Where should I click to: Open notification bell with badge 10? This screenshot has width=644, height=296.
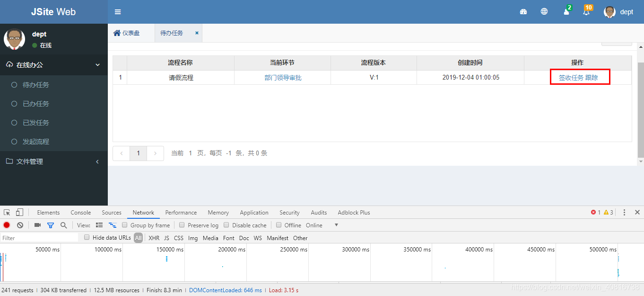point(587,11)
